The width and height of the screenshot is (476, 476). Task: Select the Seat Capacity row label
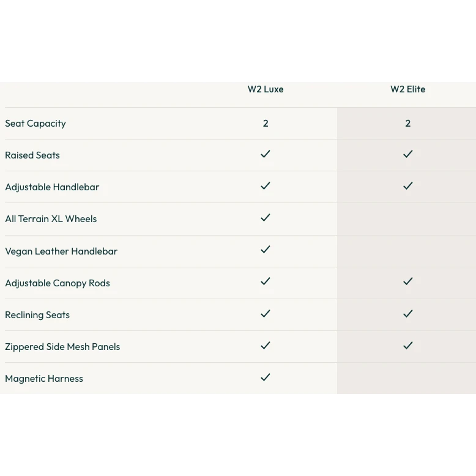(x=35, y=124)
